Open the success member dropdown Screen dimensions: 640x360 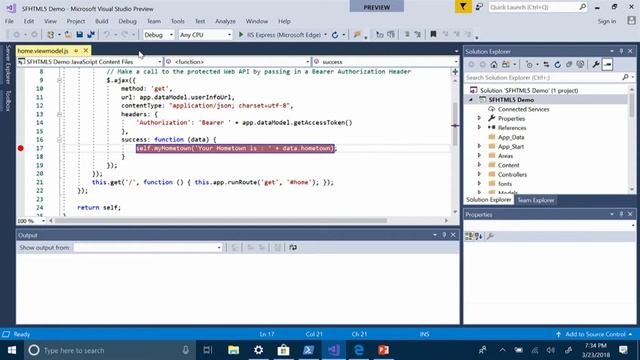point(385,62)
